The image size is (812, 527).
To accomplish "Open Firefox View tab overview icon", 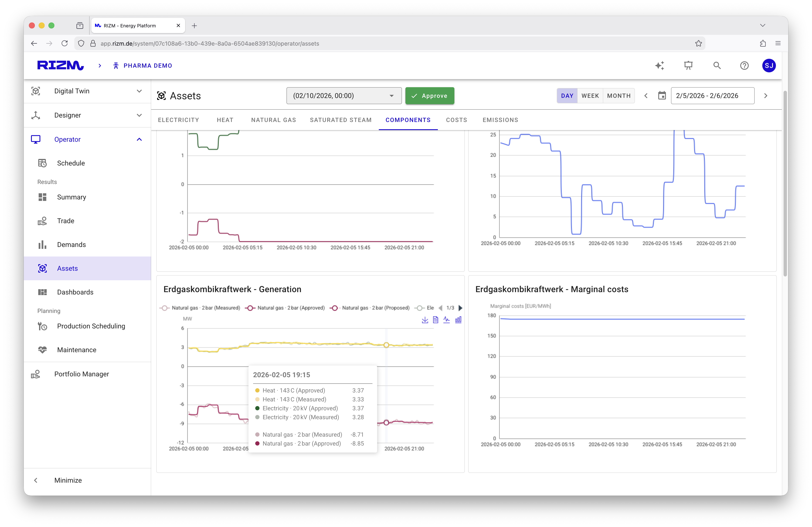I will click(80, 26).
